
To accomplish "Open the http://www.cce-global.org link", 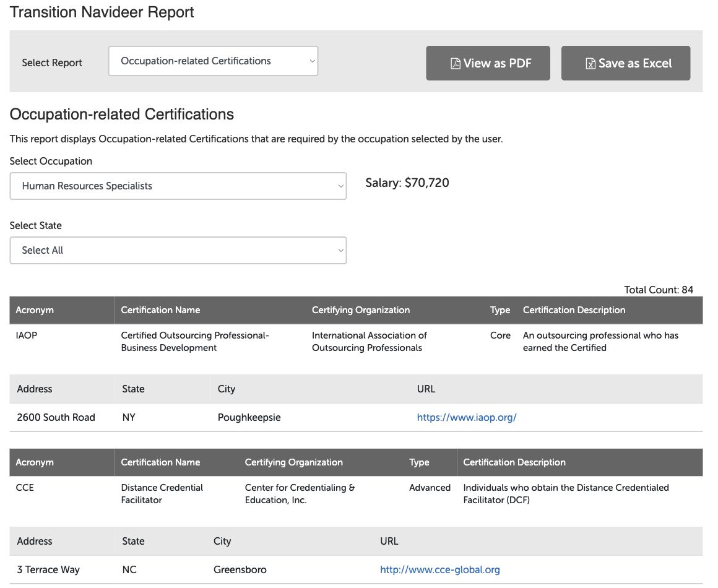I will 440,569.
